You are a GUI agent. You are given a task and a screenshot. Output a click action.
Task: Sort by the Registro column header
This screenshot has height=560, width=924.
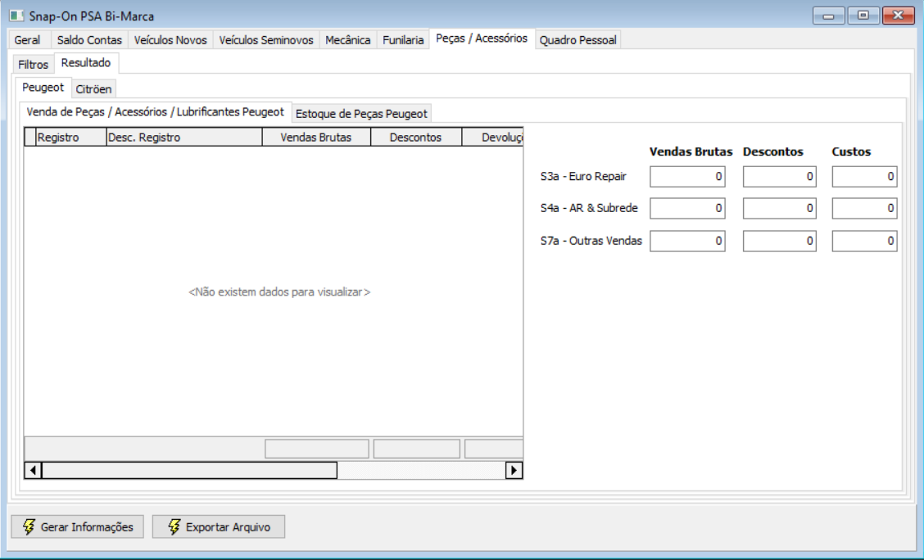tap(70, 138)
